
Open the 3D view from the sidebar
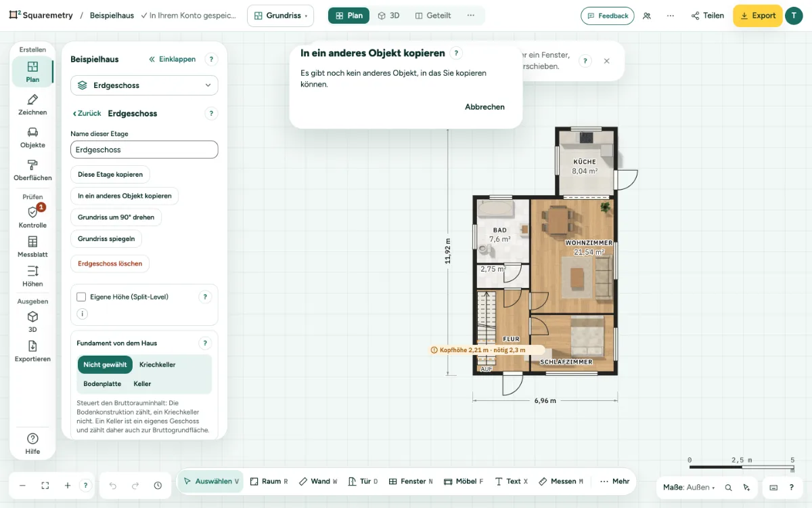pos(32,322)
